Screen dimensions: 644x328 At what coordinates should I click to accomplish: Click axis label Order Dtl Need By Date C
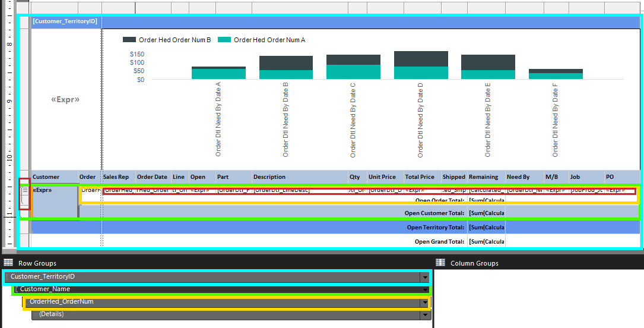tap(353, 120)
